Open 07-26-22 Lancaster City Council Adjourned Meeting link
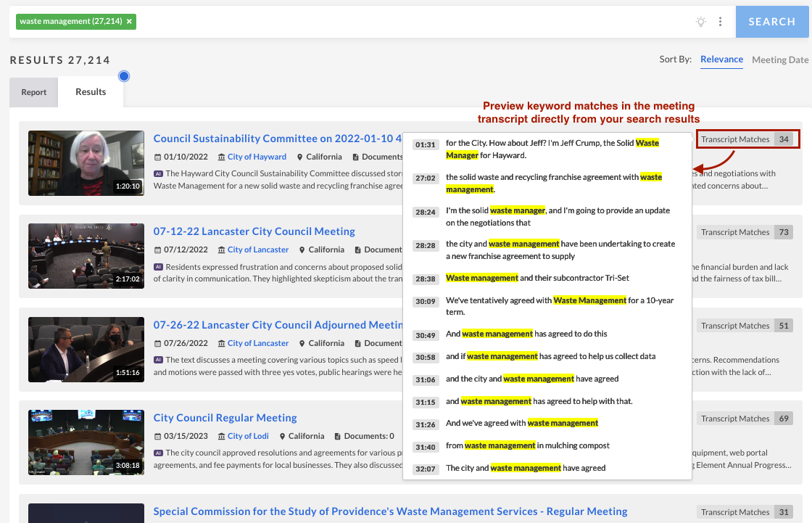This screenshot has width=812, height=523. (278, 325)
